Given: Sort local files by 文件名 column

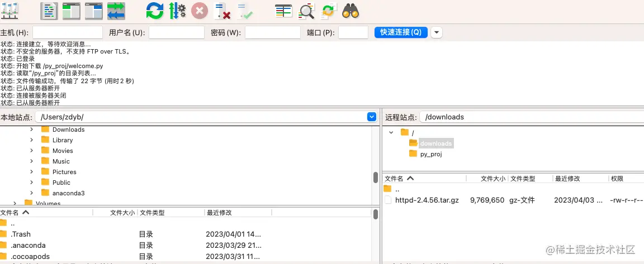Looking at the screenshot, I should pos(46,213).
